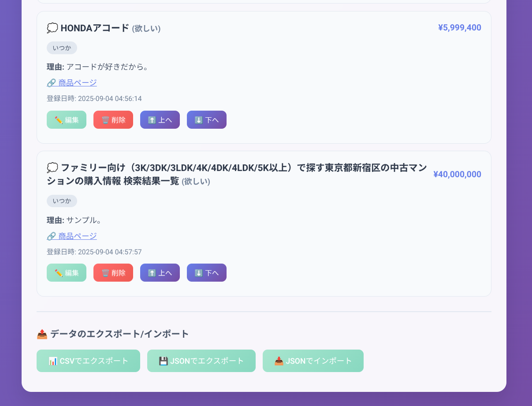Click the link chain icon beside 商品ページ
The width and height of the screenshot is (532, 406).
tap(50, 82)
